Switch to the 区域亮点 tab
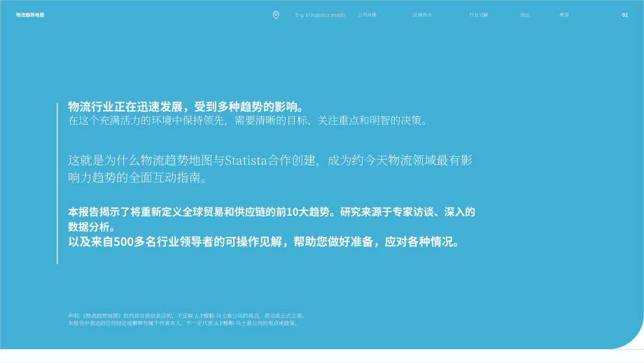The width and height of the screenshot is (644, 363). pos(422,15)
